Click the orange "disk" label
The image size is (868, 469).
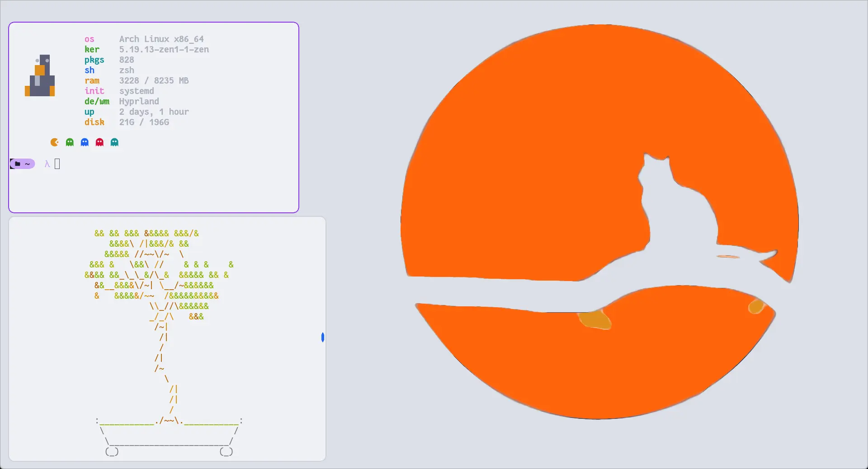coord(94,122)
